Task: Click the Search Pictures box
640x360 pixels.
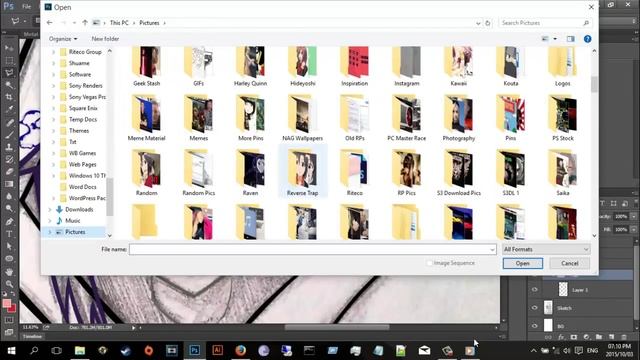Action: click(x=545, y=23)
